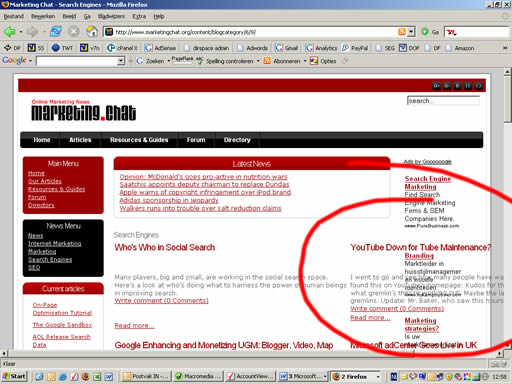
Task: Open the Bewerken menu
Action: tap(43, 16)
